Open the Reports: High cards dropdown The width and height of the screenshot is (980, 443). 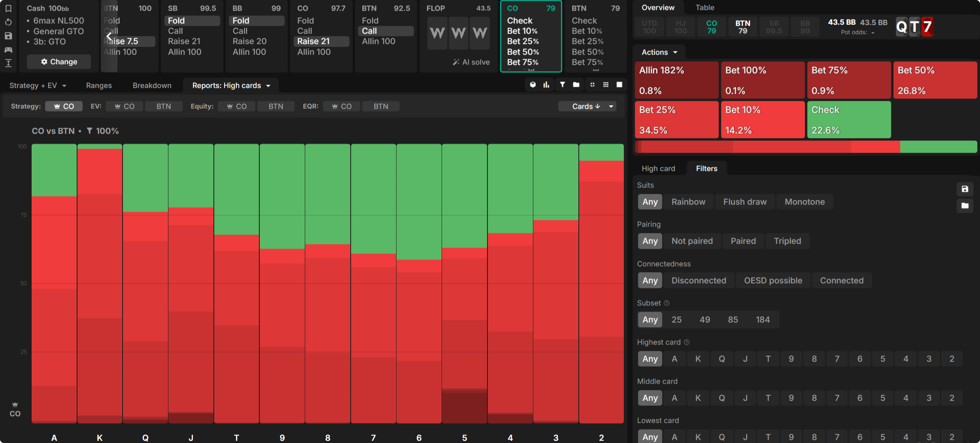click(x=231, y=85)
